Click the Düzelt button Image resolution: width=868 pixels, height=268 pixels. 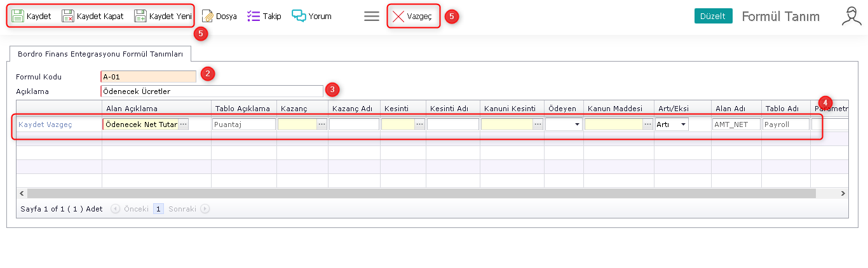click(x=713, y=17)
